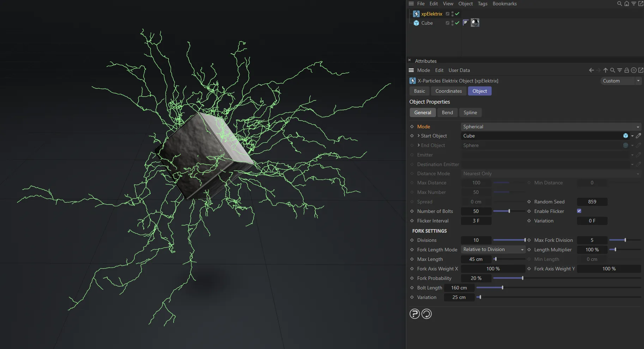
Task: Open the Coordinates tab
Action: (448, 91)
